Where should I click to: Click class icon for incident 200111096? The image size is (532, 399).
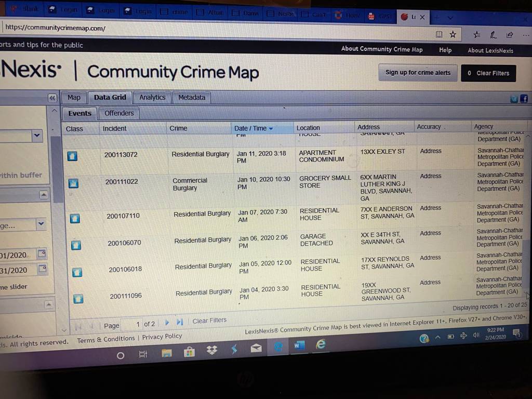coord(78,299)
